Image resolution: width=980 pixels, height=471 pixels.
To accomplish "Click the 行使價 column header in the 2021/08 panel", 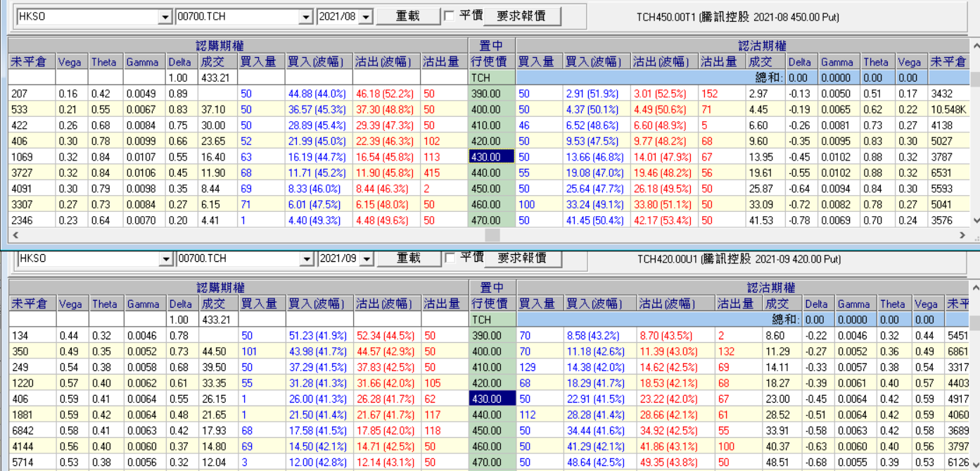I will [490, 62].
